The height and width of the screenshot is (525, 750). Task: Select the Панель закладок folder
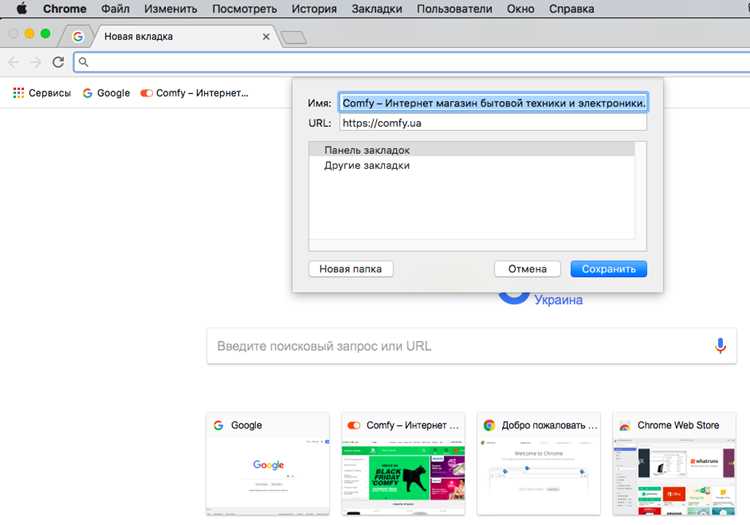(x=472, y=150)
